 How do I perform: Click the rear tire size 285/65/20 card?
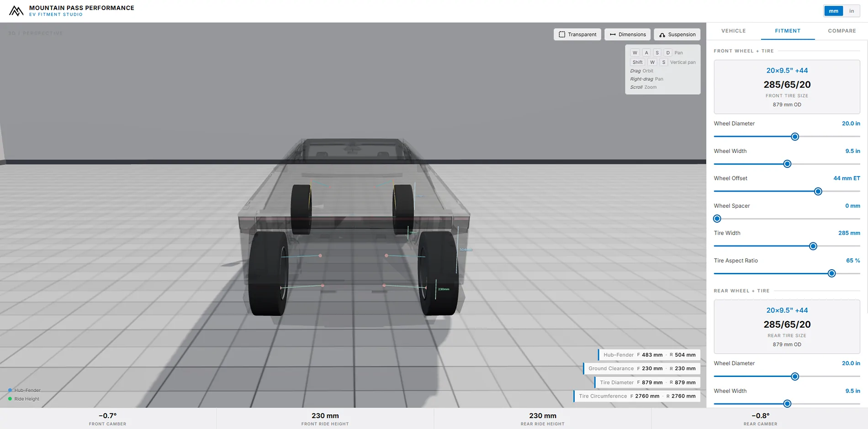(x=787, y=326)
